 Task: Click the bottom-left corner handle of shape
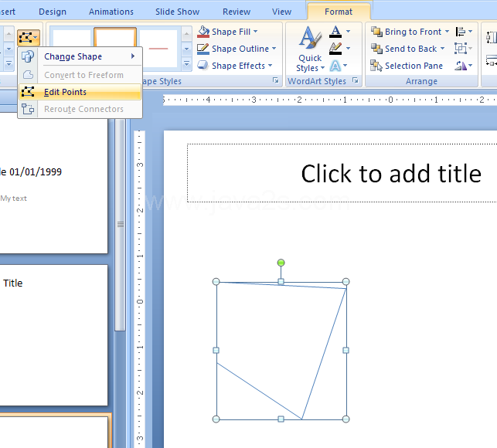point(216,419)
